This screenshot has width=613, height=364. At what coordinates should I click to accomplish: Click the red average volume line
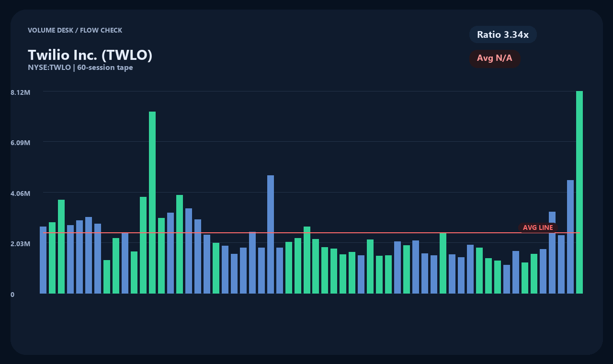(311, 233)
